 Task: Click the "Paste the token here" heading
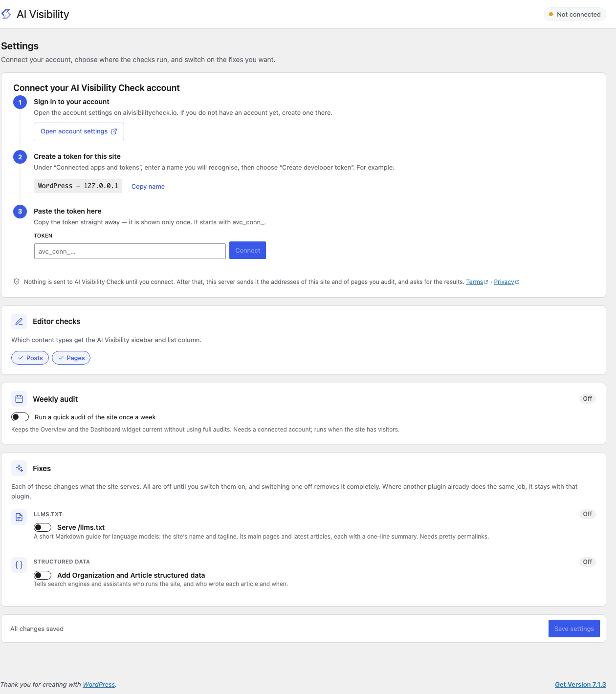pyautogui.click(x=67, y=211)
